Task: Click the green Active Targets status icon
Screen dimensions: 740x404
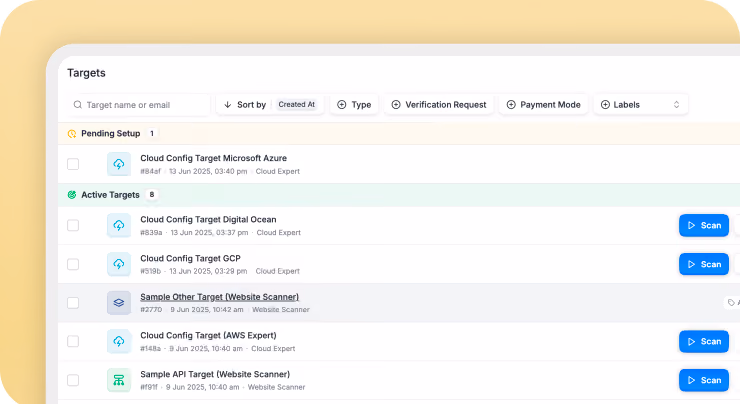Action: point(72,195)
